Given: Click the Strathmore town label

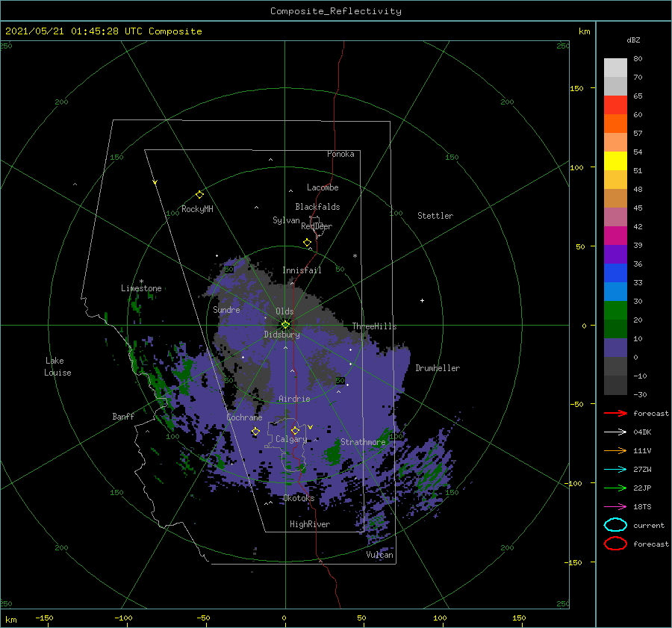Looking at the screenshot, I should point(363,441).
